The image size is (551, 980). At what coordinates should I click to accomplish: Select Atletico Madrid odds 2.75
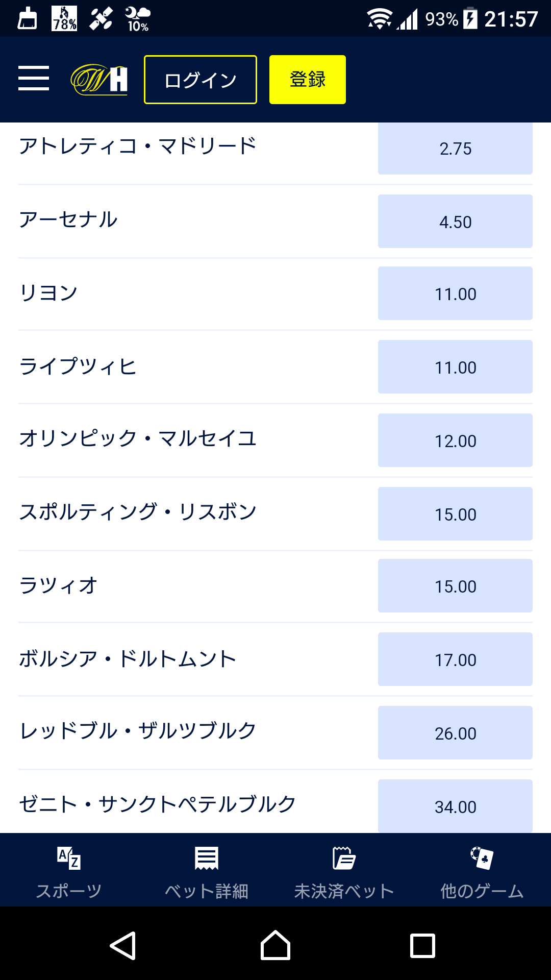(x=455, y=149)
